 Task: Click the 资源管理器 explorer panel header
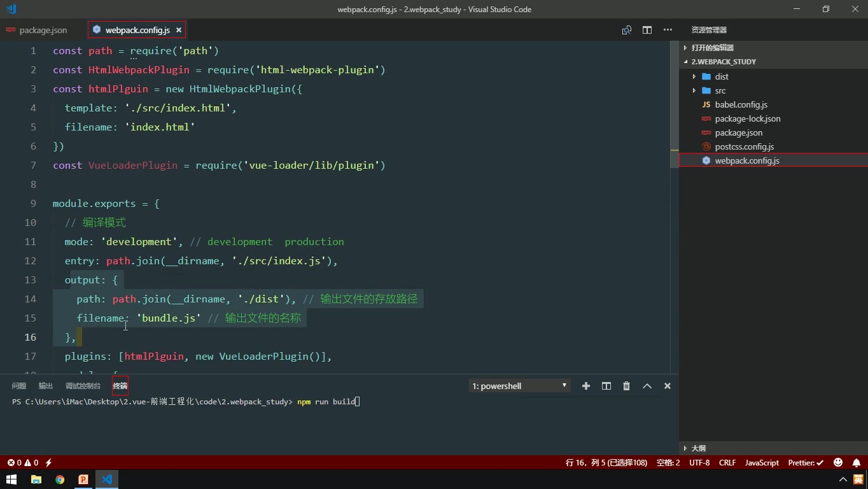pos(709,30)
